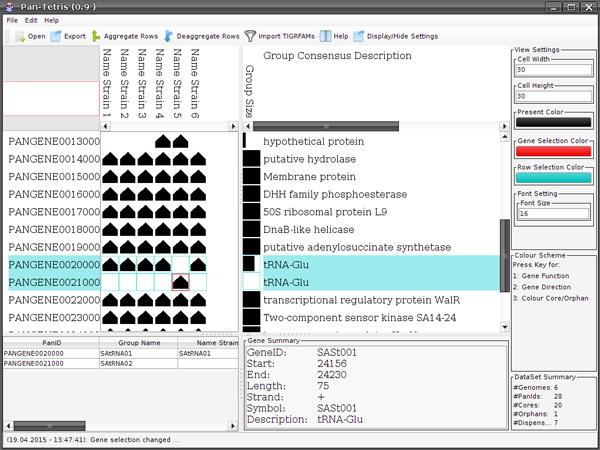Click group size bar for PANGENE0020000
The width and height of the screenshot is (600, 450).
coord(249,264)
